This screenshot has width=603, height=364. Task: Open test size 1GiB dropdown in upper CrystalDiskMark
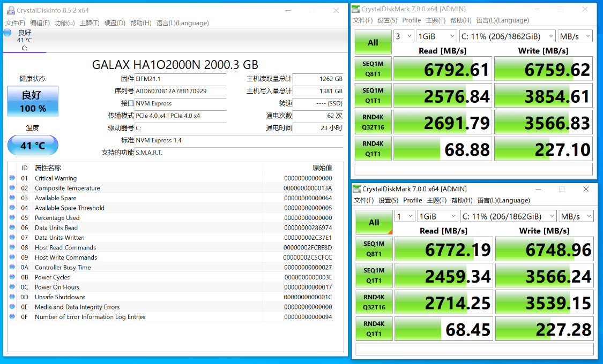[436, 36]
